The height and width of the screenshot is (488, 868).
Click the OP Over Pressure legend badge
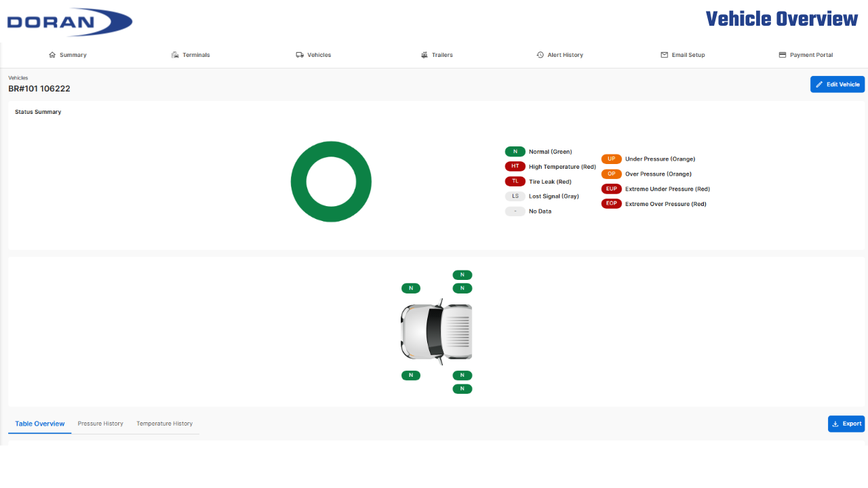click(x=612, y=174)
